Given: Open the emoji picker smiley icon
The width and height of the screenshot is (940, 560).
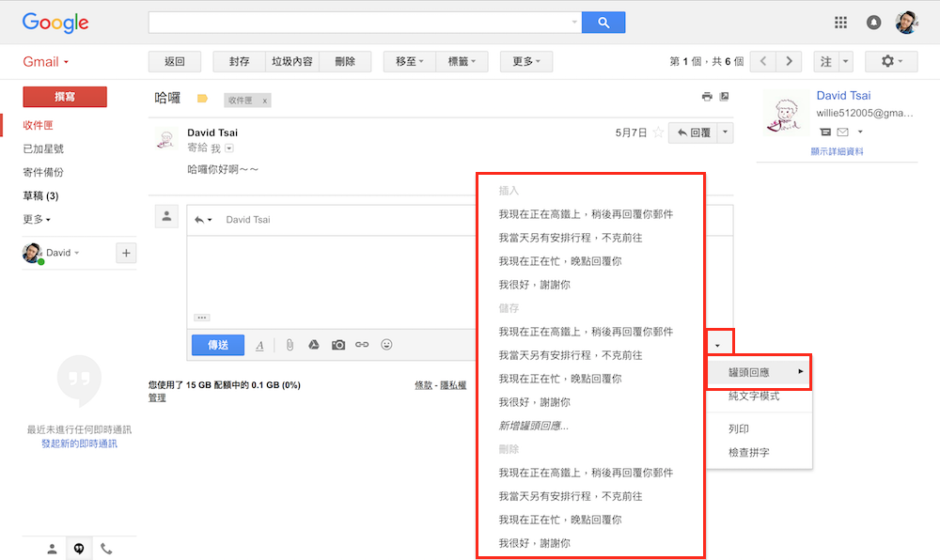Looking at the screenshot, I should [x=386, y=345].
